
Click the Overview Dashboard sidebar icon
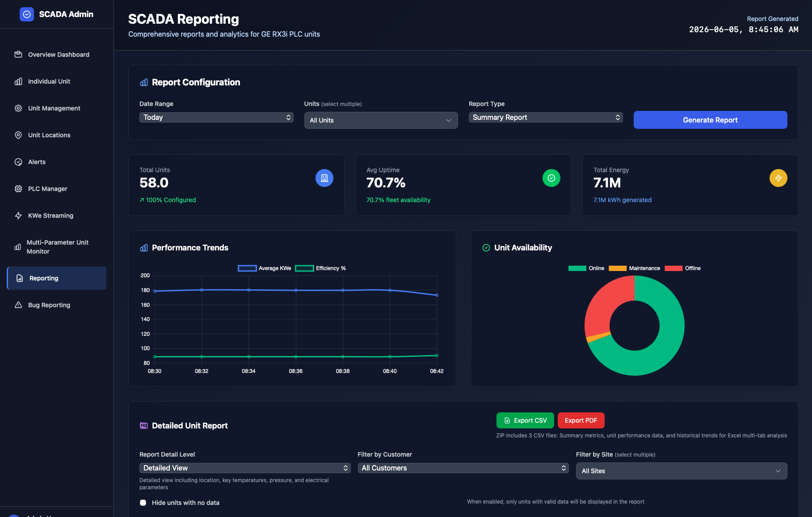pos(18,55)
